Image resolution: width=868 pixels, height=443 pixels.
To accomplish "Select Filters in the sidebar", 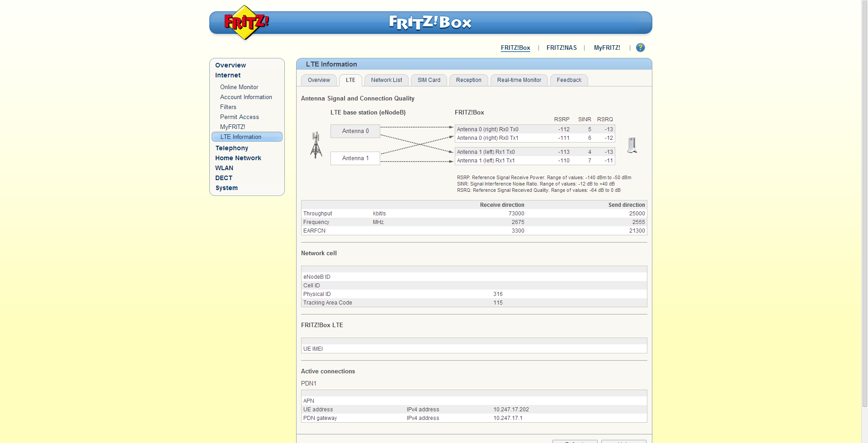I will pos(228,107).
